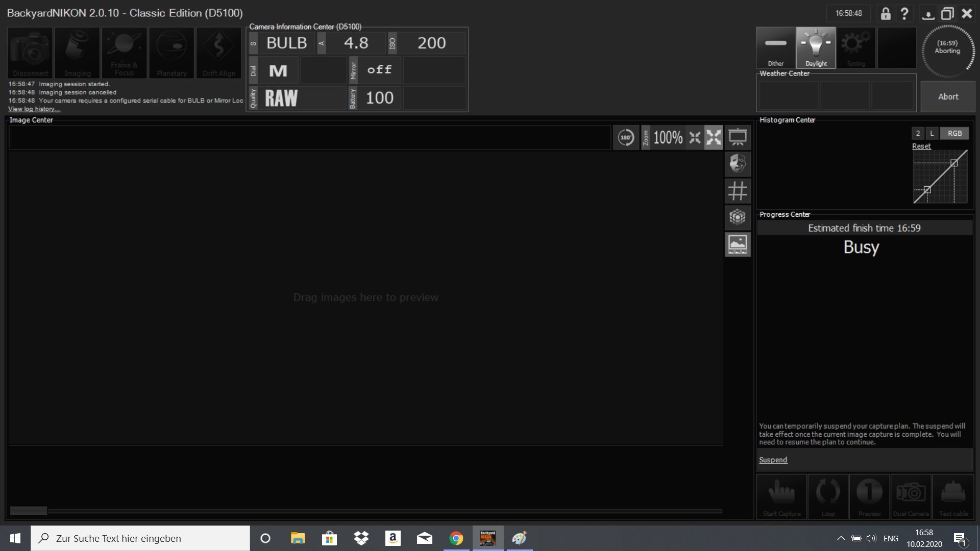Viewport: 980px width, 551px height.
Task: Toggle the Daylight lightbulb mode
Action: pos(816,48)
